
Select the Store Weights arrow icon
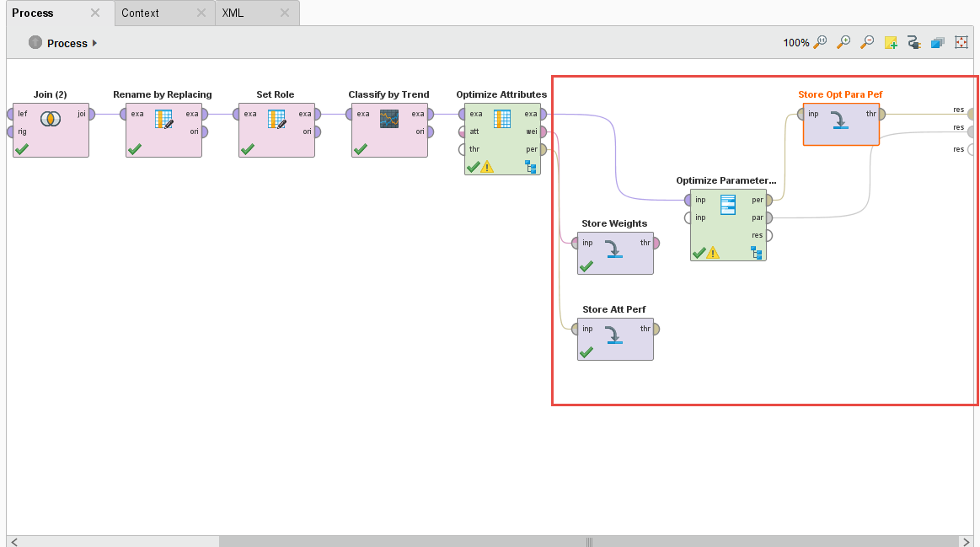[614, 249]
